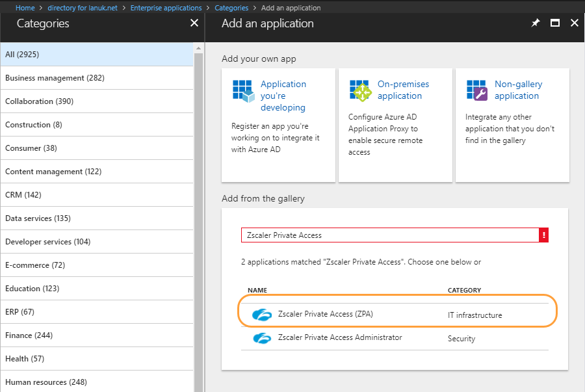Click the CATEGORY column header
The height and width of the screenshot is (392, 585).
pos(464,290)
